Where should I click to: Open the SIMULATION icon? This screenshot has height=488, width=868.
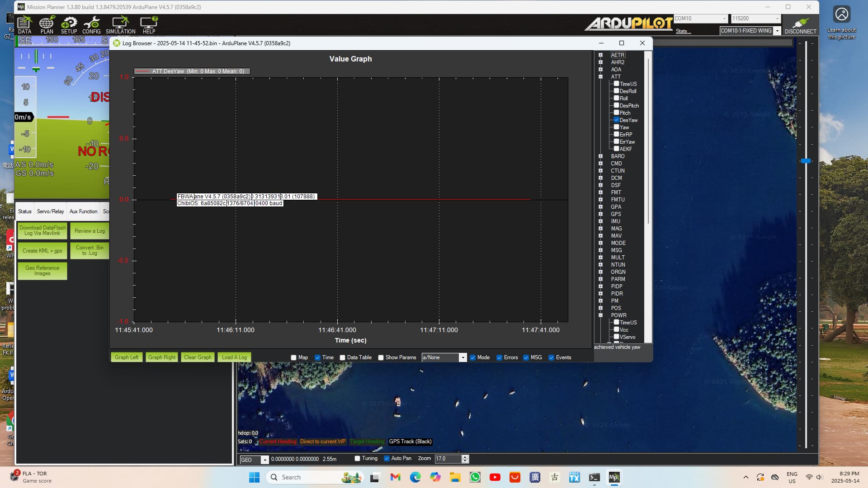point(120,25)
